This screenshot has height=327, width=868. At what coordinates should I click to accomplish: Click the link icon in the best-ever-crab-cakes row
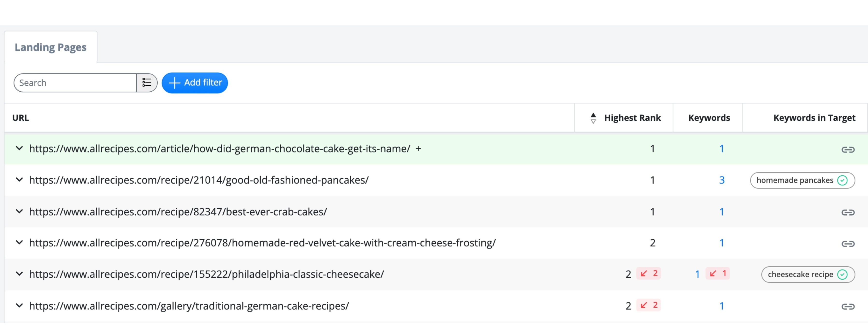click(848, 212)
